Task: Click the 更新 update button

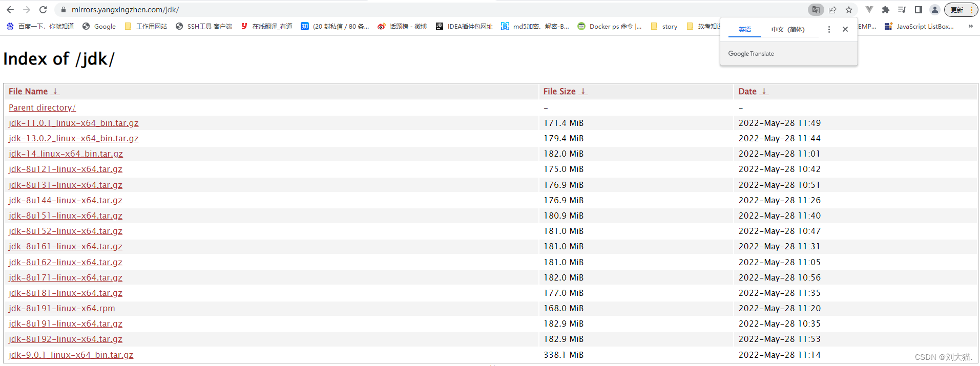Action: tap(957, 10)
